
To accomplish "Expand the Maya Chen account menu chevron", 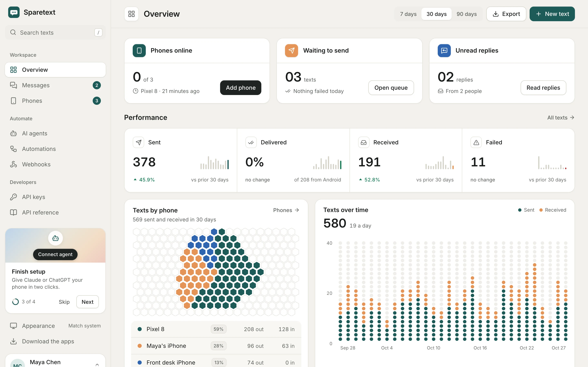I will (97, 364).
